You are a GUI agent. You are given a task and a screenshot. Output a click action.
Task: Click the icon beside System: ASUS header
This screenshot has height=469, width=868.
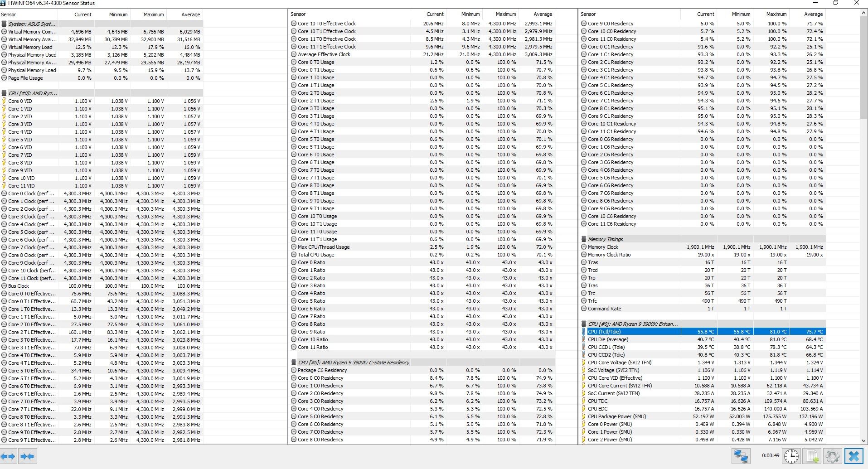(x=4, y=24)
